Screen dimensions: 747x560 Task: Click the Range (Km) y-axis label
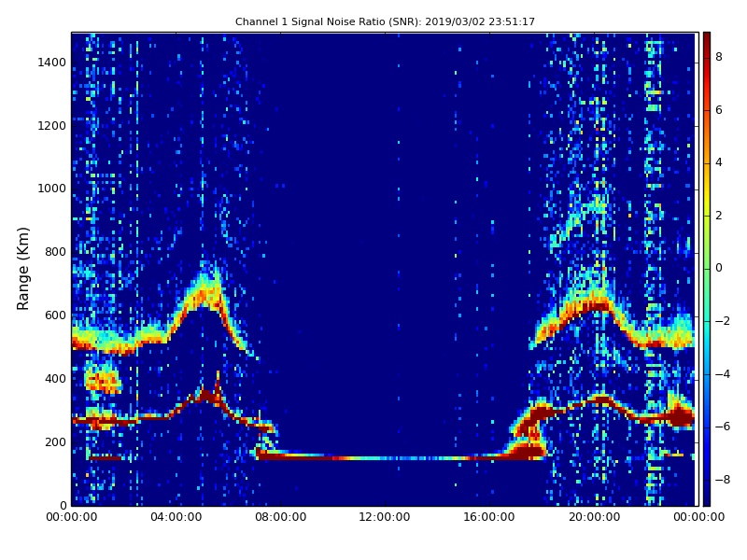[22, 269]
